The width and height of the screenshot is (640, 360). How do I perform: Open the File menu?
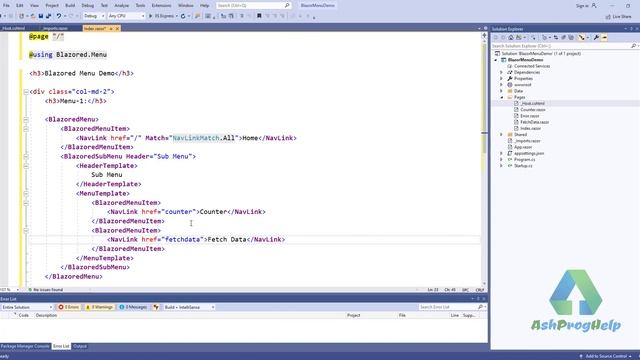click(x=7, y=6)
